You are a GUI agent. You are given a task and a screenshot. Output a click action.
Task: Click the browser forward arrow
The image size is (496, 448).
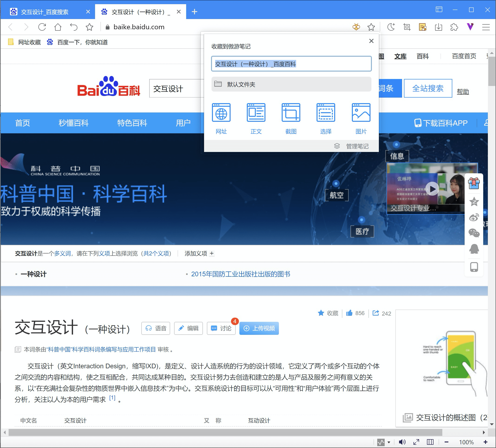click(26, 27)
